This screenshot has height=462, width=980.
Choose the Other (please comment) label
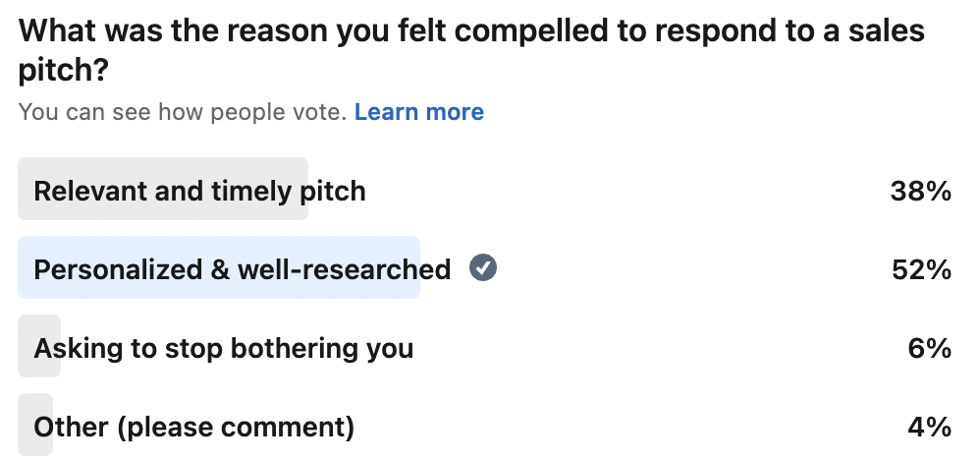click(193, 427)
